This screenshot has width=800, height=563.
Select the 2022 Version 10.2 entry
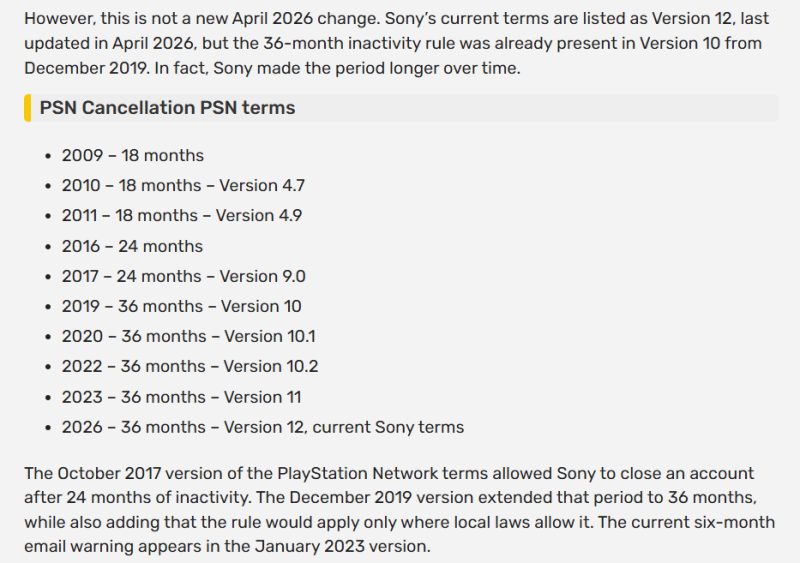coord(190,366)
